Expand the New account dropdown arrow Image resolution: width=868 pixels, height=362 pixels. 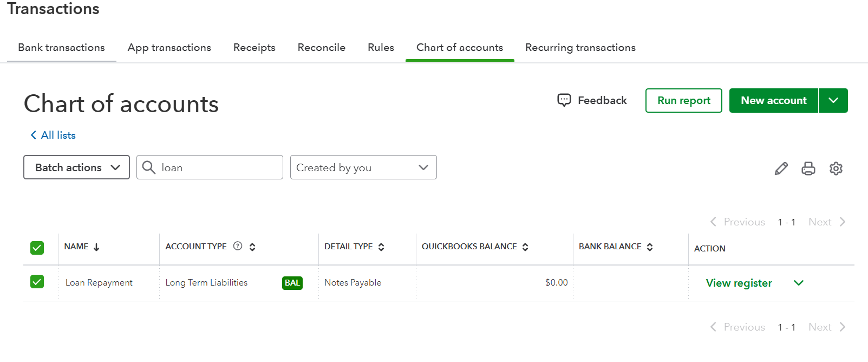coord(833,100)
